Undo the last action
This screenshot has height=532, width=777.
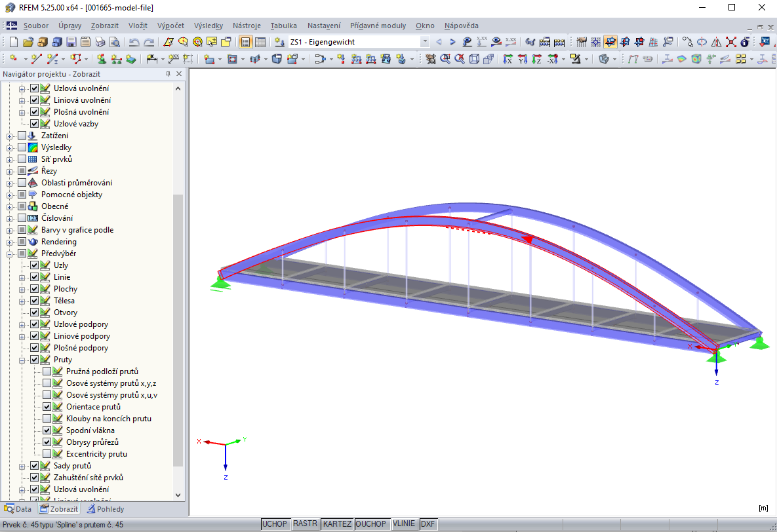click(x=134, y=42)
